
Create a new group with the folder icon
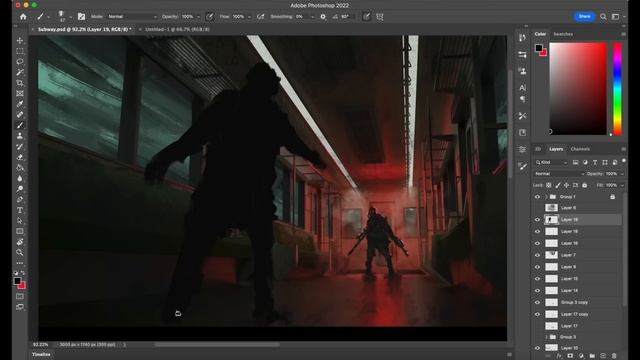[x=592, y=356]
